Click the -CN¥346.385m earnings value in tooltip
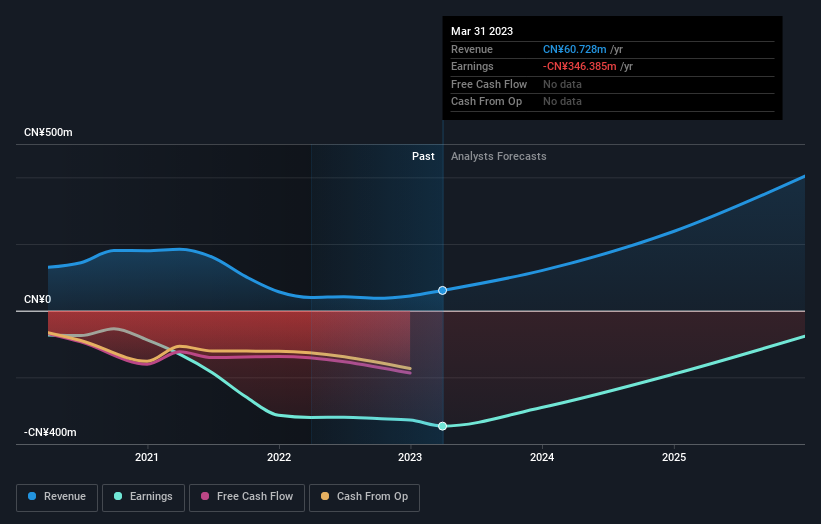821x524 pixels. coord(580,66)
